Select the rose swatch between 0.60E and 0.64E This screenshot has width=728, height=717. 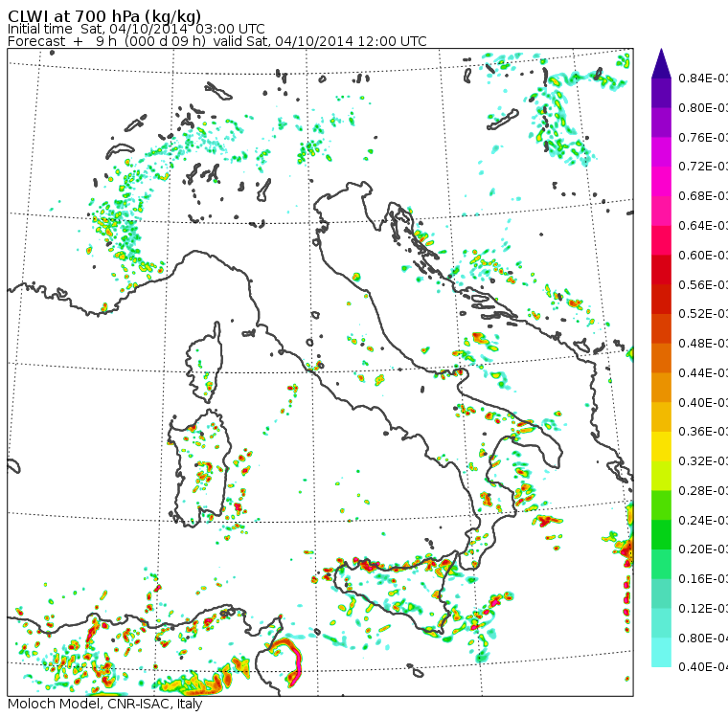pos(661,240)
